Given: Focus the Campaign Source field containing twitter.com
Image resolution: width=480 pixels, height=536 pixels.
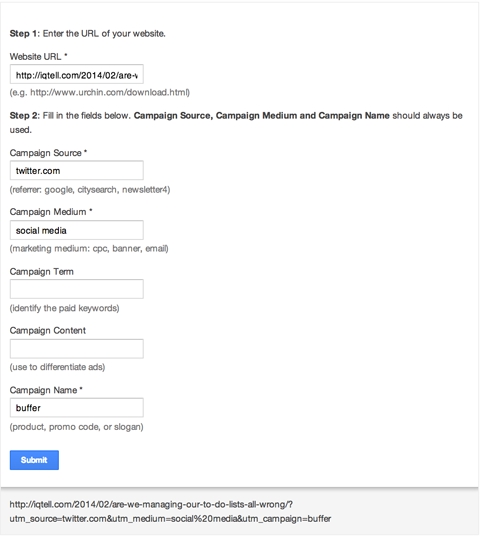Looking at the screenshot, I should [77, 170].
